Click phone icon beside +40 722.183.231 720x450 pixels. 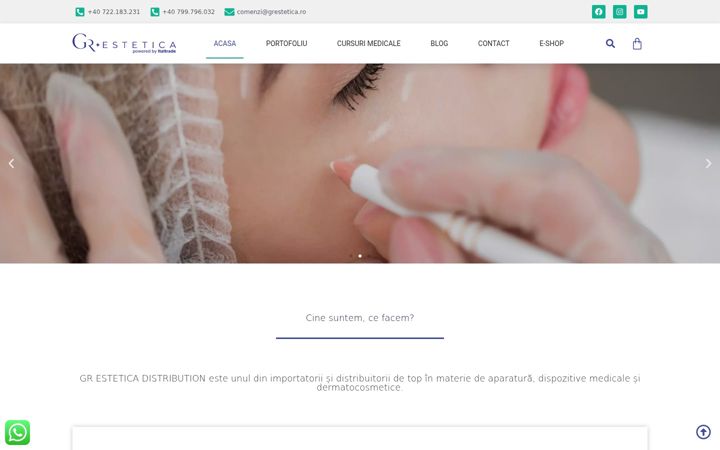[80, 12]
